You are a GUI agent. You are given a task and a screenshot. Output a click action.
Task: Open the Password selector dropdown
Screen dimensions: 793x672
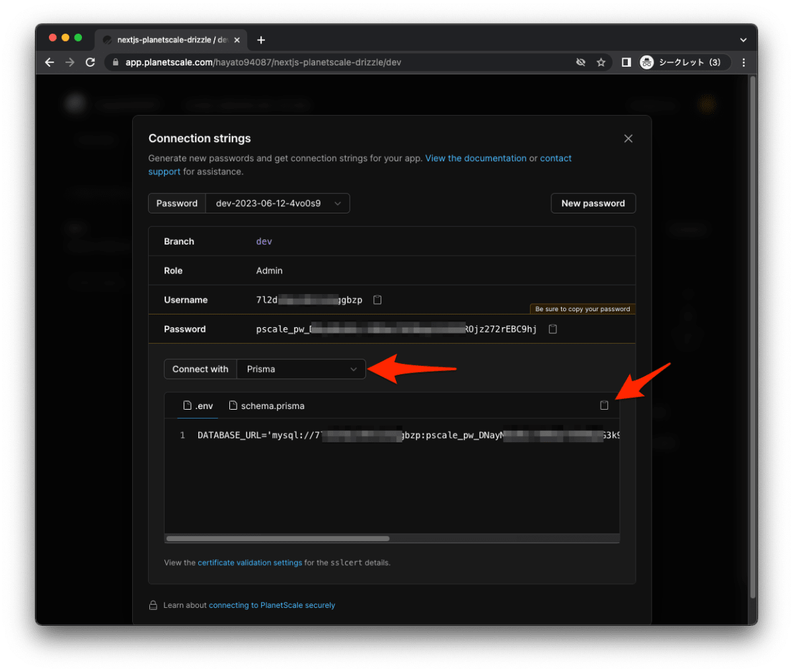pos(278,204)
